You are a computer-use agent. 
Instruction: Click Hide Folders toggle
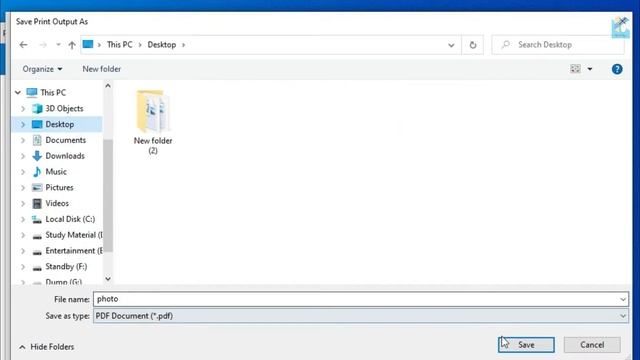point(46,347)
